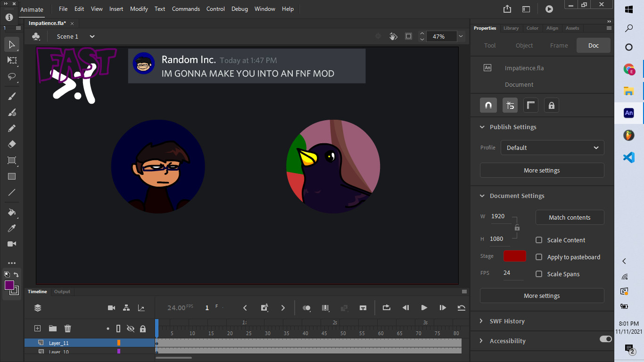Select the Free Transform tool

click(x=12, y=60)
